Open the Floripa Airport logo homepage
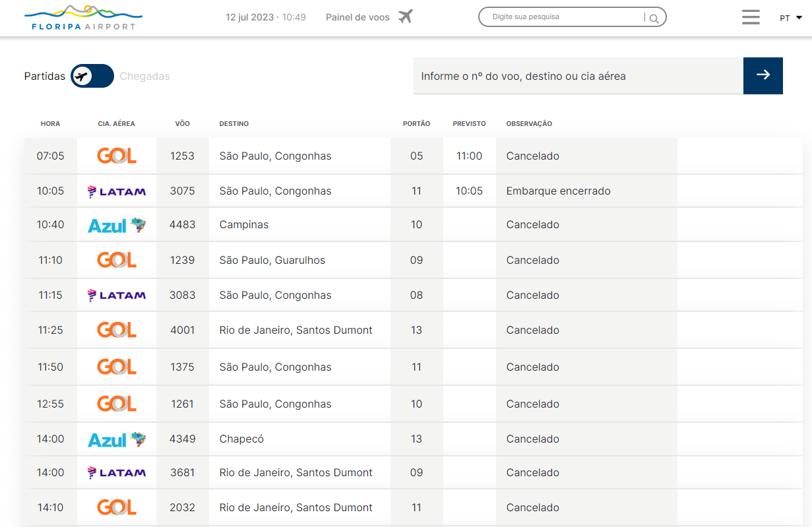The height and width of the screenshot is (527, 812). pyautogui.click(x=83, y=18)
